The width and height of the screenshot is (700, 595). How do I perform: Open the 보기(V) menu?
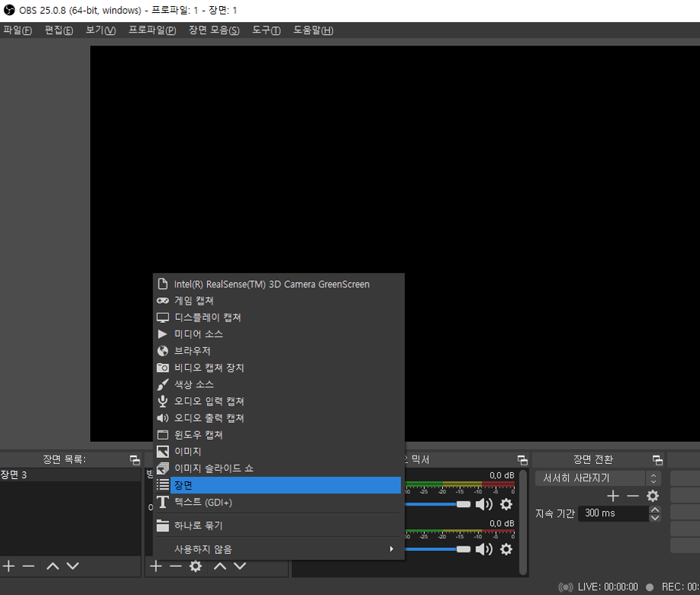(101, 30)
